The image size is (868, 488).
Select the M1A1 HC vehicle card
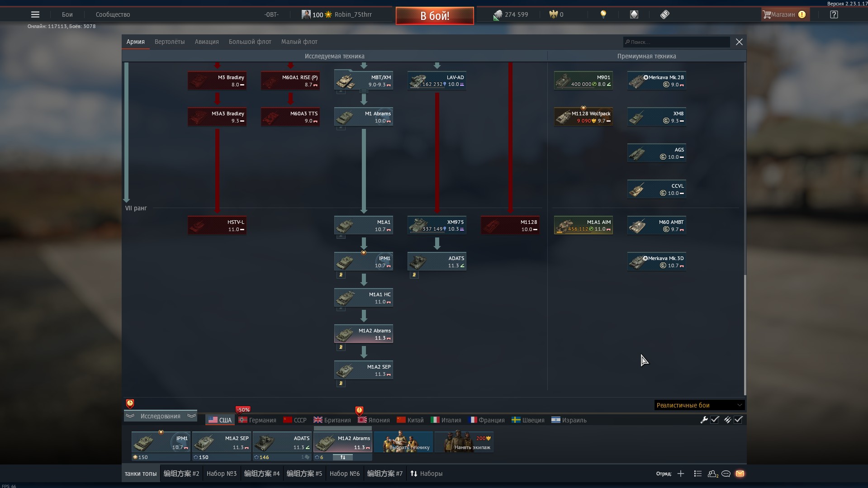[x=364, y=298]
